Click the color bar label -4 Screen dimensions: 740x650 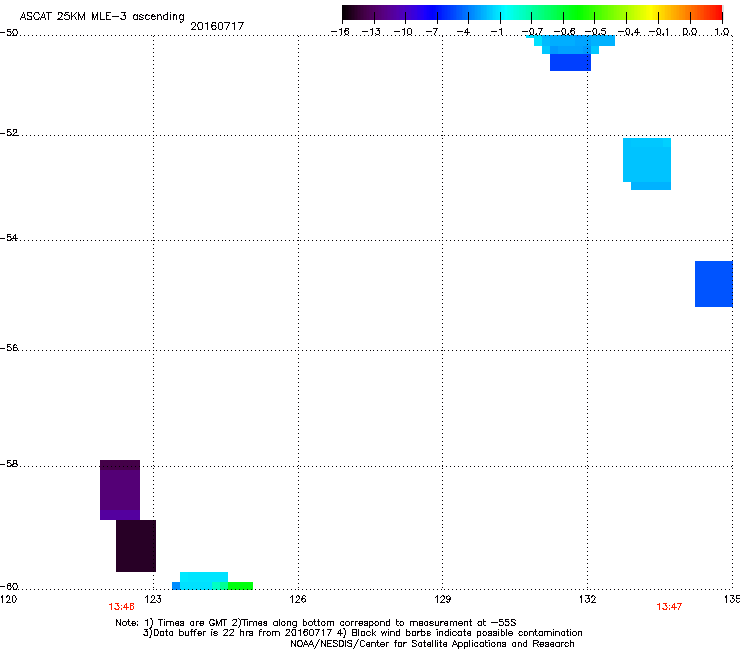463,32
